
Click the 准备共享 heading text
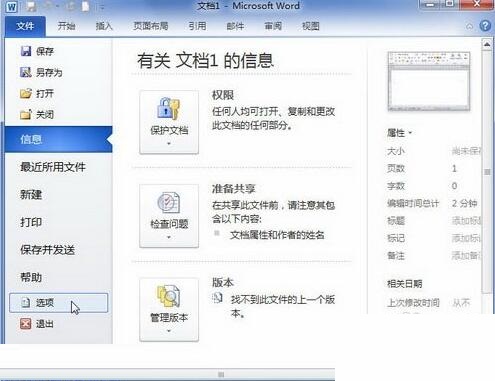point(234,189)
